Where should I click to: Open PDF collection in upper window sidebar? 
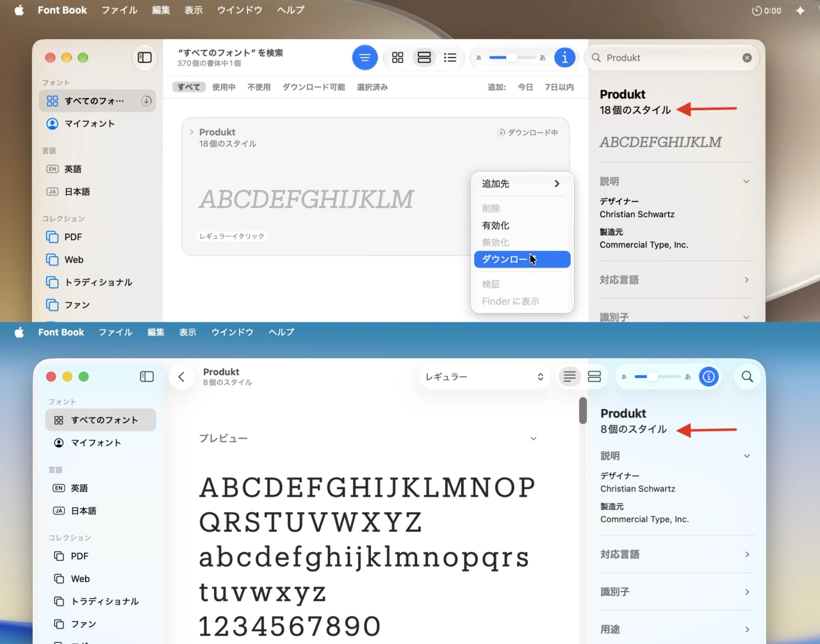tap(97, 237)
